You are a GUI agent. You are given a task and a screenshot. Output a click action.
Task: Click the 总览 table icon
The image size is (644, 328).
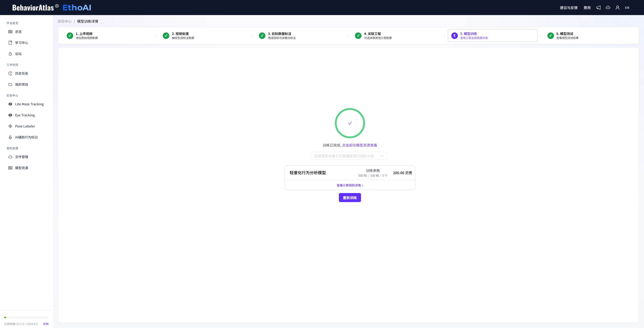10,32
